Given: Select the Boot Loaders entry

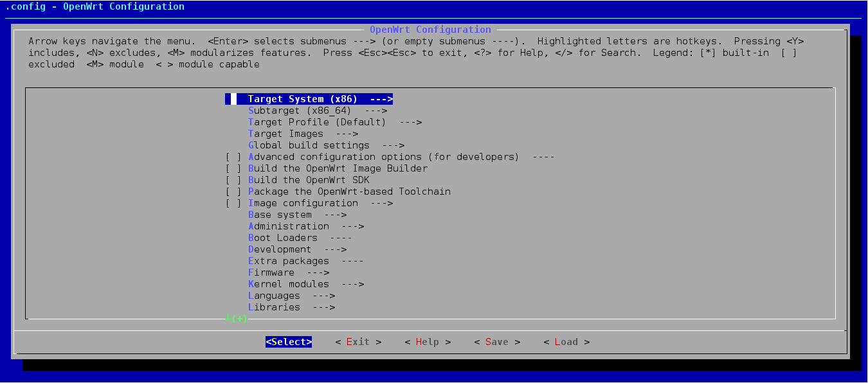Looking at the screenshot, I should pos(300,238).
